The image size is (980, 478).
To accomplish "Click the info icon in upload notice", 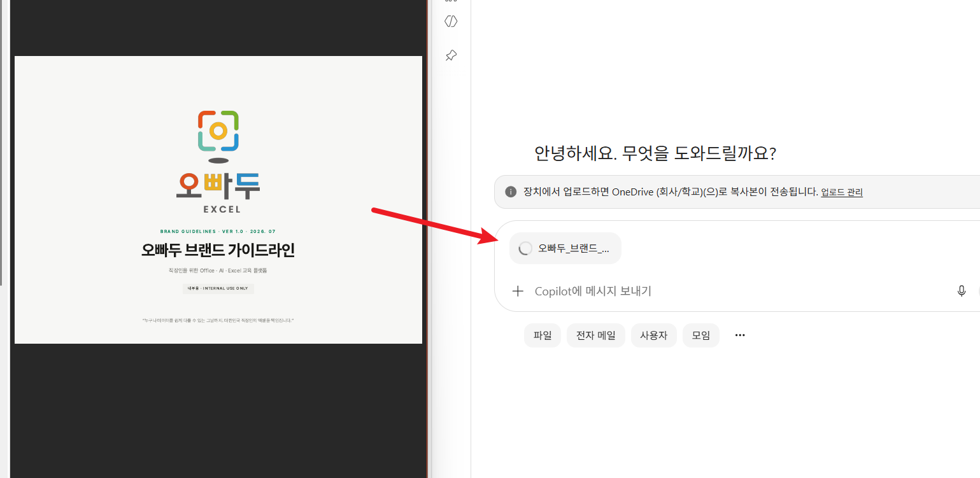I will [x=511, y=192].
